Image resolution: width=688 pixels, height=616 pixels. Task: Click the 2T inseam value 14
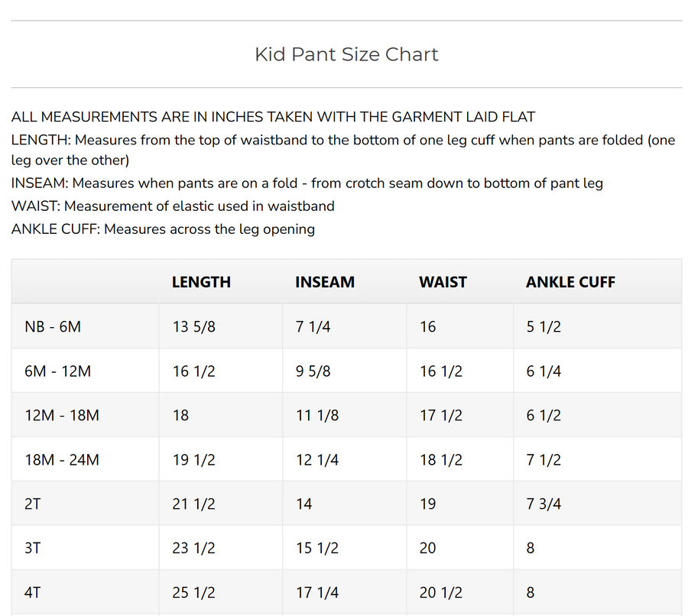[304, 504]
